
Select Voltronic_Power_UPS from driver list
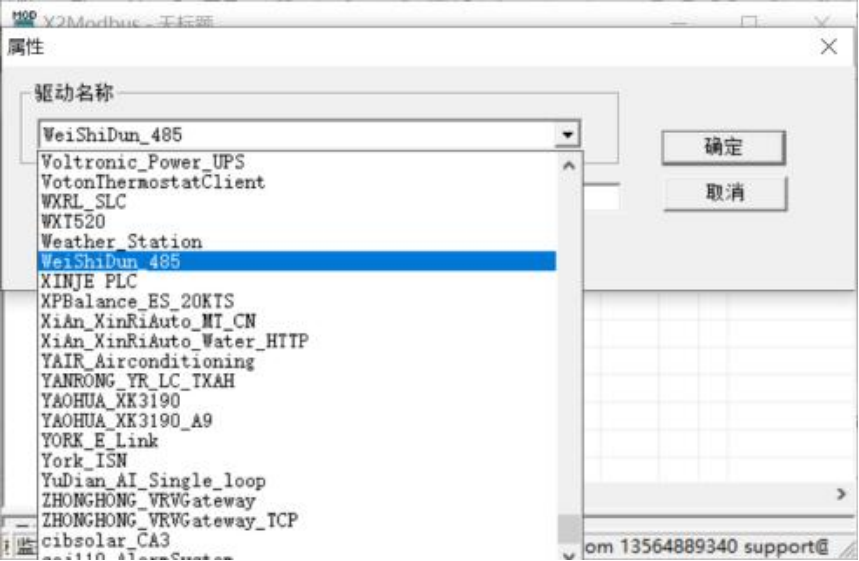297,162
